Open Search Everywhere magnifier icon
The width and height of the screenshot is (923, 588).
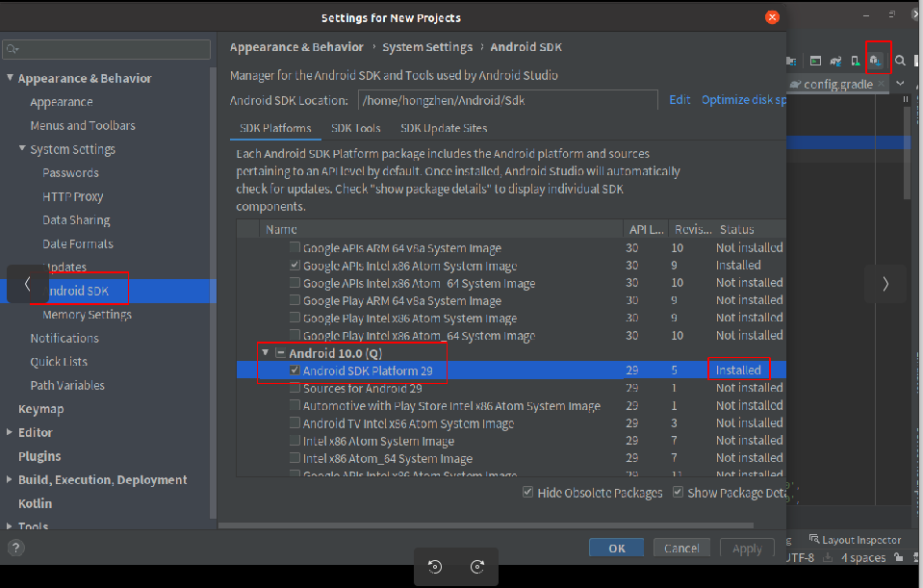coord(901,60)
